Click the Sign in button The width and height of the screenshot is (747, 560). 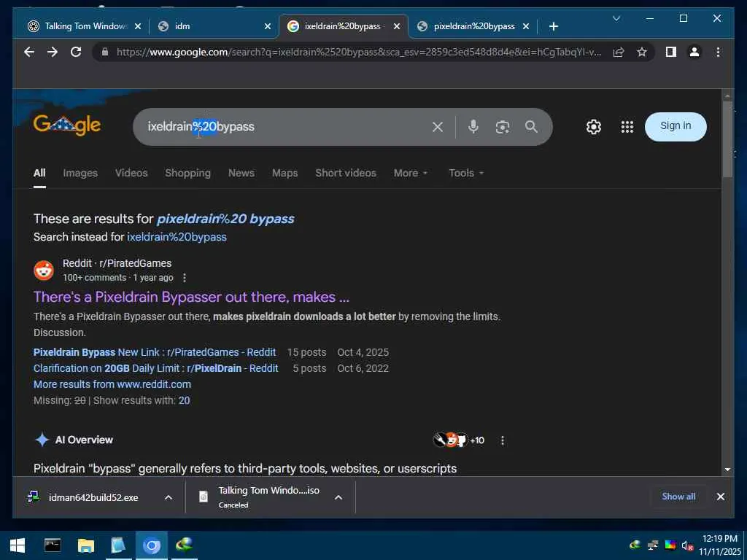pyautogui.click(x=675, y=126)
